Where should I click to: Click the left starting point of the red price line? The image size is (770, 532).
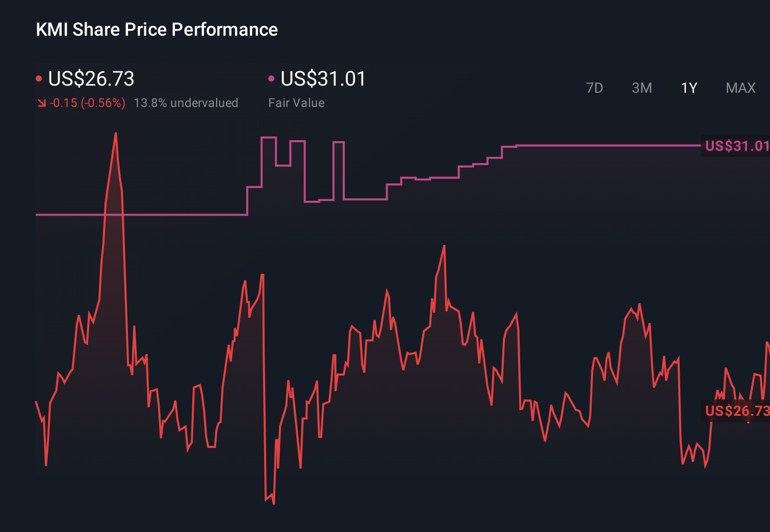pos(36,402)
